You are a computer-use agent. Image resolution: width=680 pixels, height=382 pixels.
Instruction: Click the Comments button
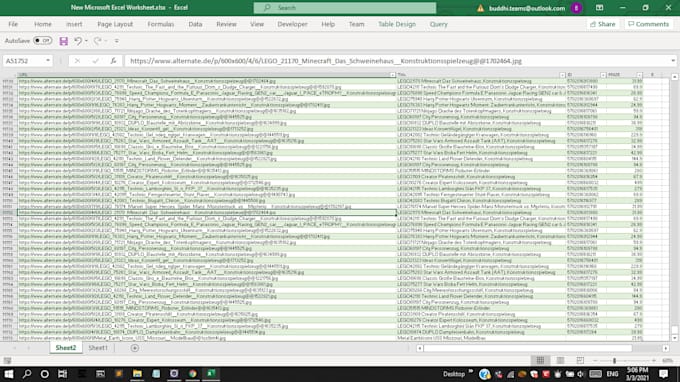(x=648, y=24)
